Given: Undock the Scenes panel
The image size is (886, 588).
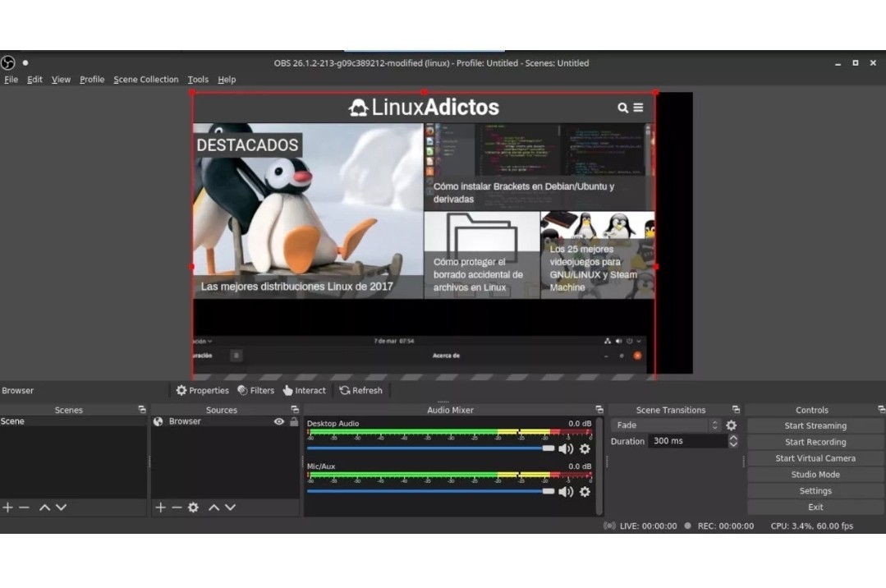Looking at the screenshot, I should pyautogui.click(x=142, y=409).
